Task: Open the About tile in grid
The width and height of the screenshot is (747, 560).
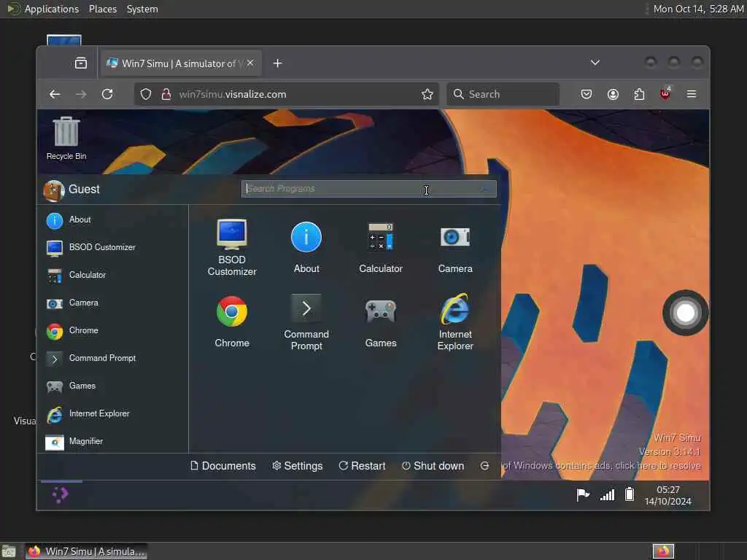Action: point(306,248)
